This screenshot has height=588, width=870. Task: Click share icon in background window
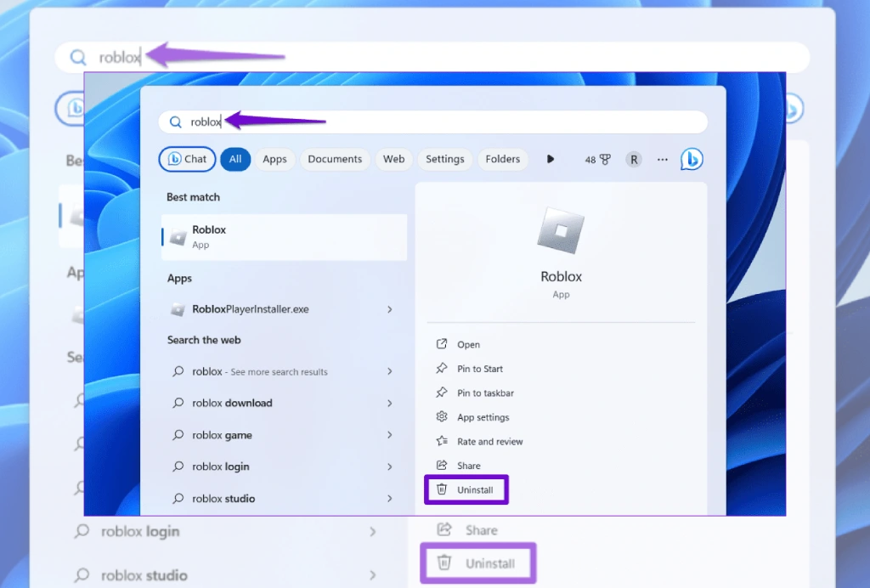point(443,529)
